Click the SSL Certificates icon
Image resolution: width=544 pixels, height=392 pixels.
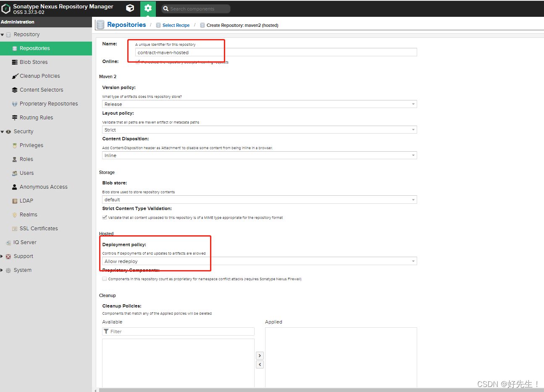[15, 229]
